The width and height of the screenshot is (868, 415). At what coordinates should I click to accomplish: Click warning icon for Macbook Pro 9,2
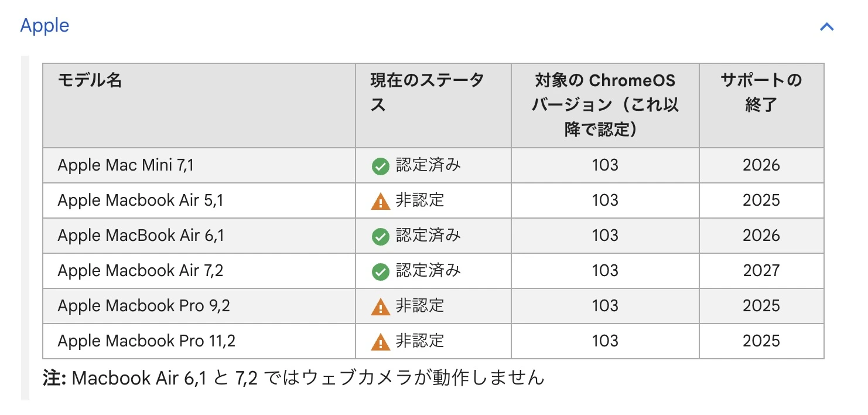click(x=380, y=307)
